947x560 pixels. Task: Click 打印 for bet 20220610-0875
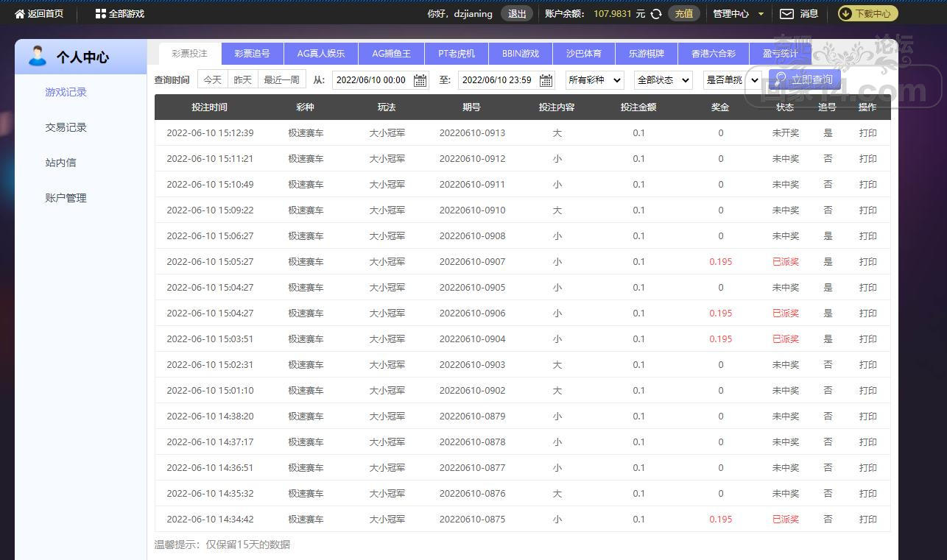tap(867, 520)
